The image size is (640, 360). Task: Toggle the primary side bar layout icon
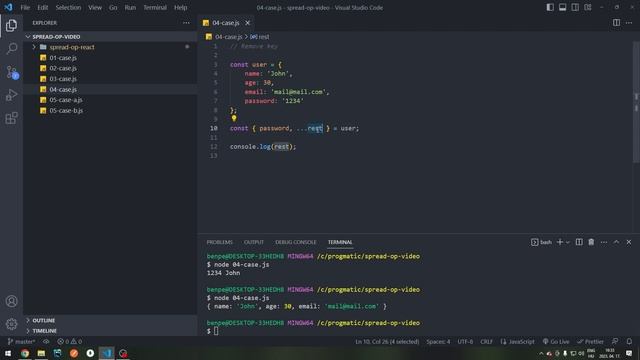coord(550,7)
